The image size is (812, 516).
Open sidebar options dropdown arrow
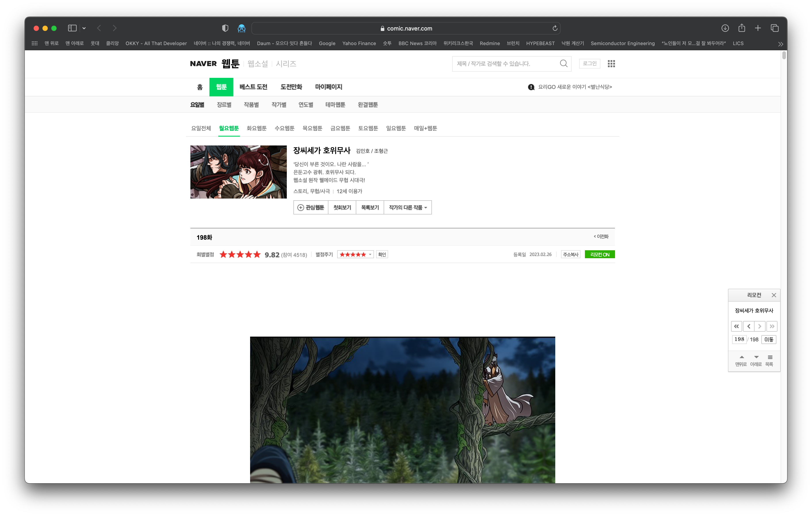(84, 28)
